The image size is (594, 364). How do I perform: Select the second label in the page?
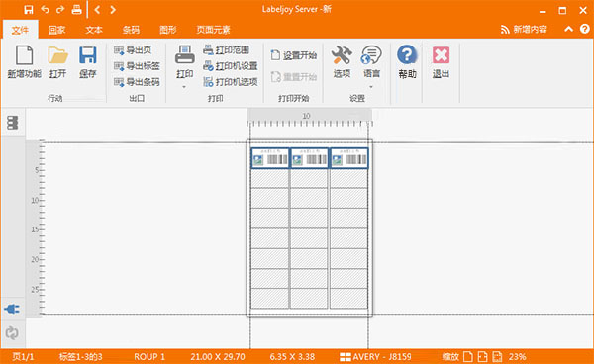click(309, 158)
